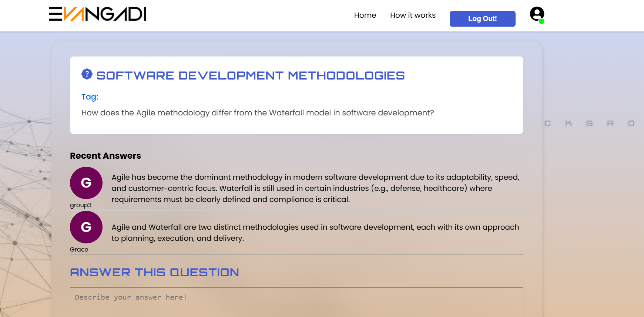Click the blue question mark badge icon
Screen dimensions: 644x317
pos(87,74)
